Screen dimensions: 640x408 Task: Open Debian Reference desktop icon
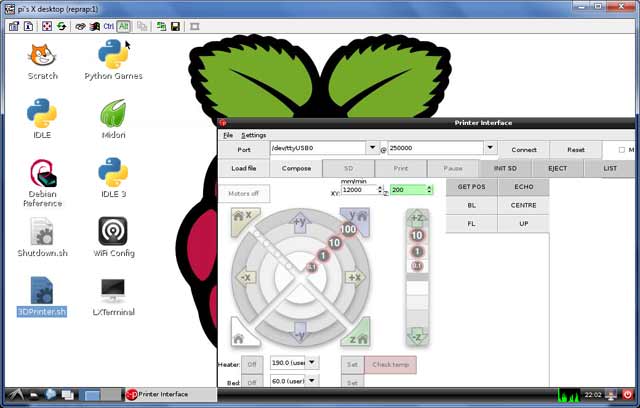click(42, 183)
